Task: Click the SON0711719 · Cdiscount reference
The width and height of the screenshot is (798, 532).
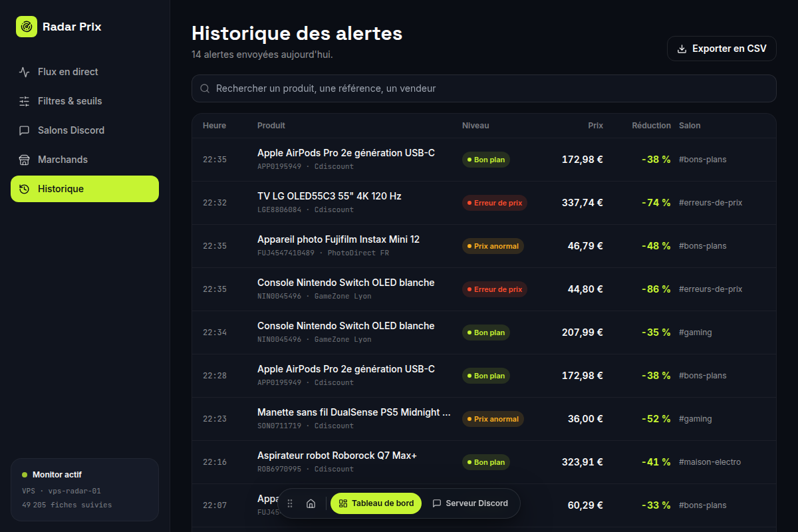Action: pos(305,426)
